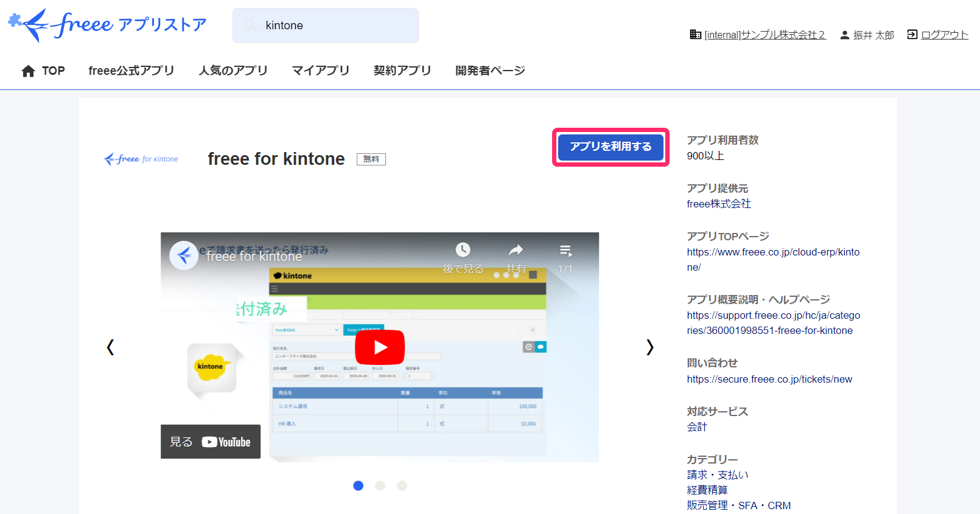980x514 pixels.
Task: Open the video playlist icon
Action: click(x=565, y=251)
